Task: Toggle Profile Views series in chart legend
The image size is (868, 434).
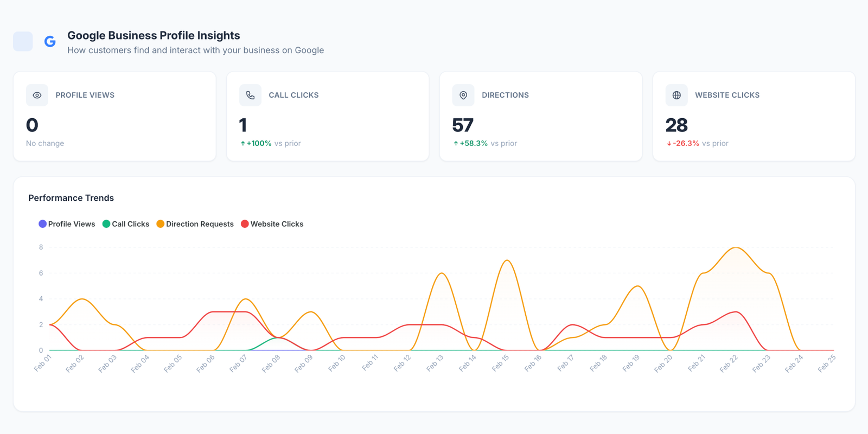Action: 67,224
